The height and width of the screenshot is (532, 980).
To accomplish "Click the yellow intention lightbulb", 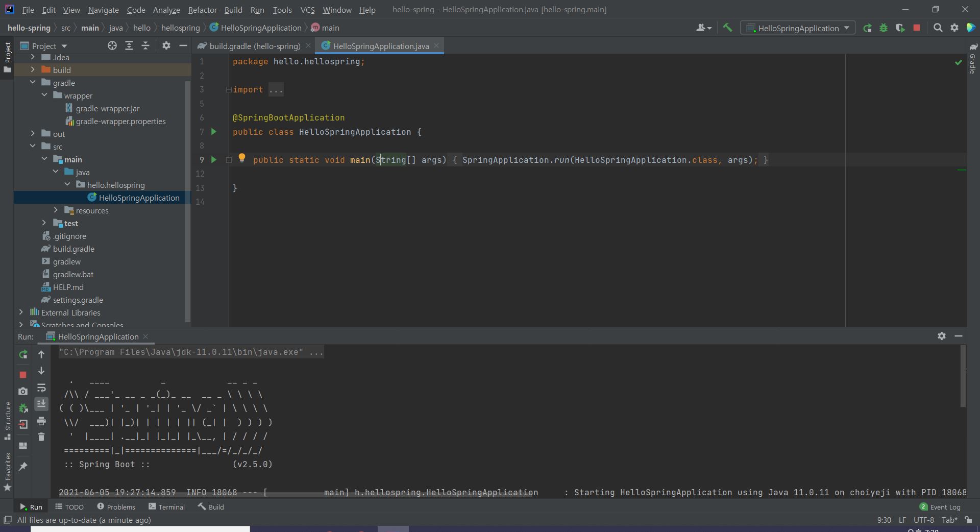I will pyautogui.click(x=242, y=158).
